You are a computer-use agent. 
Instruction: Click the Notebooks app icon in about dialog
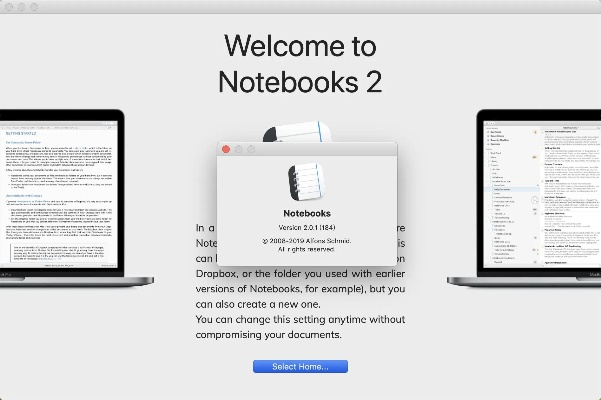(307, 182)
